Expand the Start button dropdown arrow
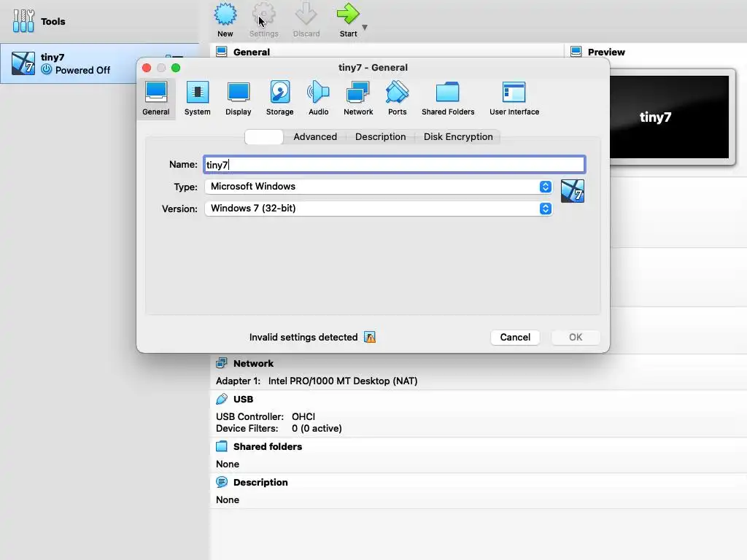This screenshot has height=560, width=747. pyautogui.click(x=365, y=28)
